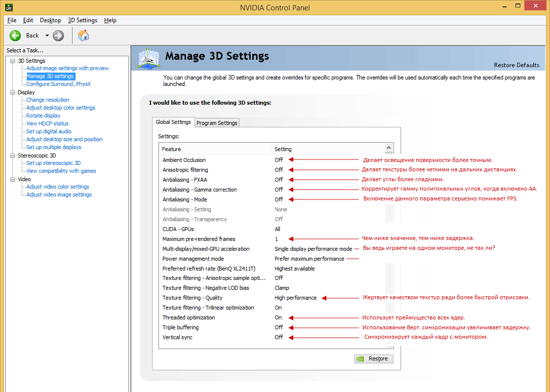Open the Back history dropdown arrow
The width and height of the screenshot is (550, 392).
pos(47,36)
